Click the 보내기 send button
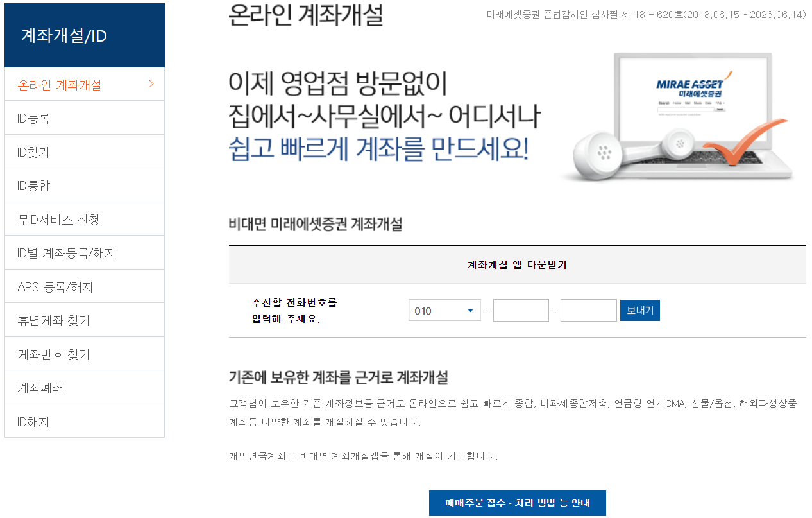The width and height of the screenshot is (812, 518). click(639, 311)
